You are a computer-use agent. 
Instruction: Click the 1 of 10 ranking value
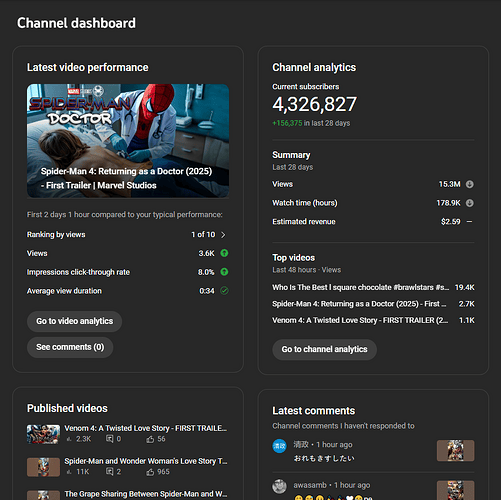coord(203,235)
